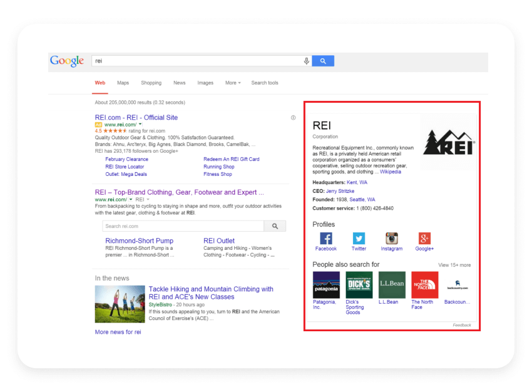Open REI's Google+ profile icon
The height and width of the screenshot is (392, 532).
pyautogui.click(x=424, y=240)
